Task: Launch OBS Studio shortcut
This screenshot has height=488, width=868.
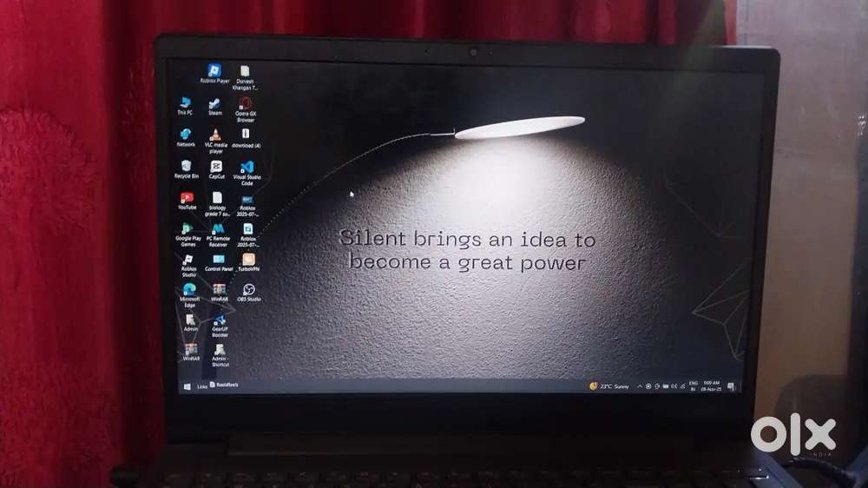Action: (249, 293)
